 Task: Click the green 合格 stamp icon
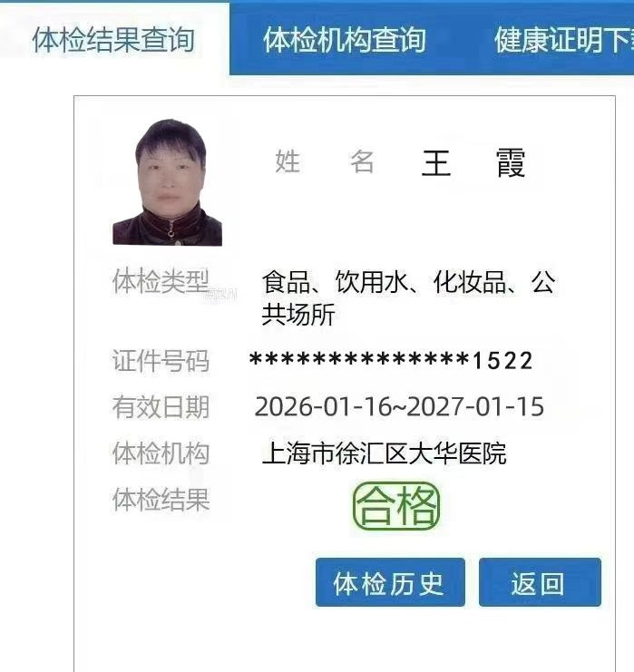pos(396,506)
